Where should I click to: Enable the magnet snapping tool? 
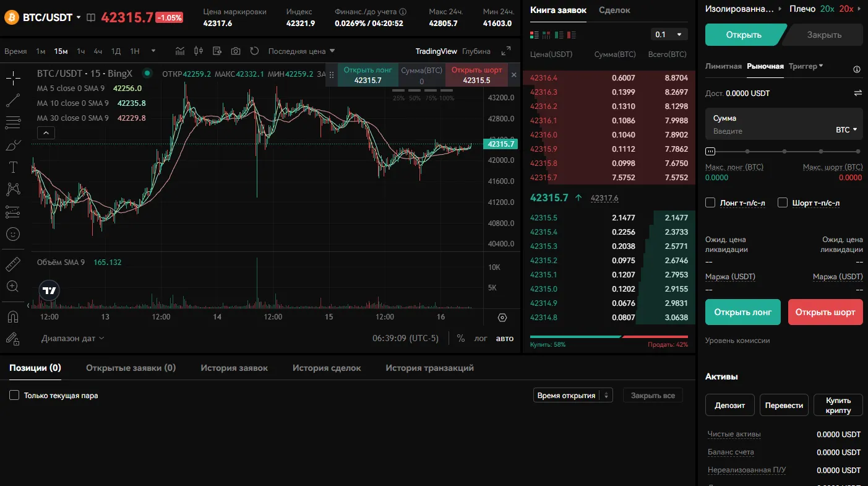coord(13,316)
